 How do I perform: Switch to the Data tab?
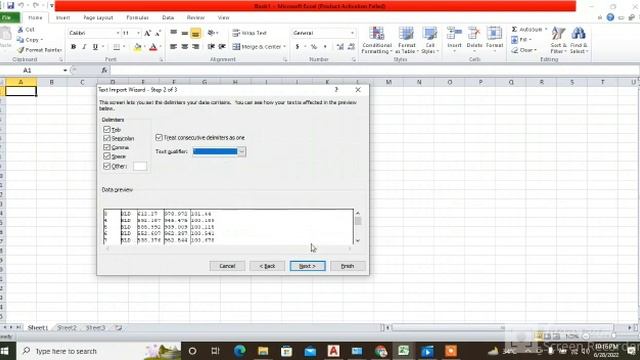[168, 18]
